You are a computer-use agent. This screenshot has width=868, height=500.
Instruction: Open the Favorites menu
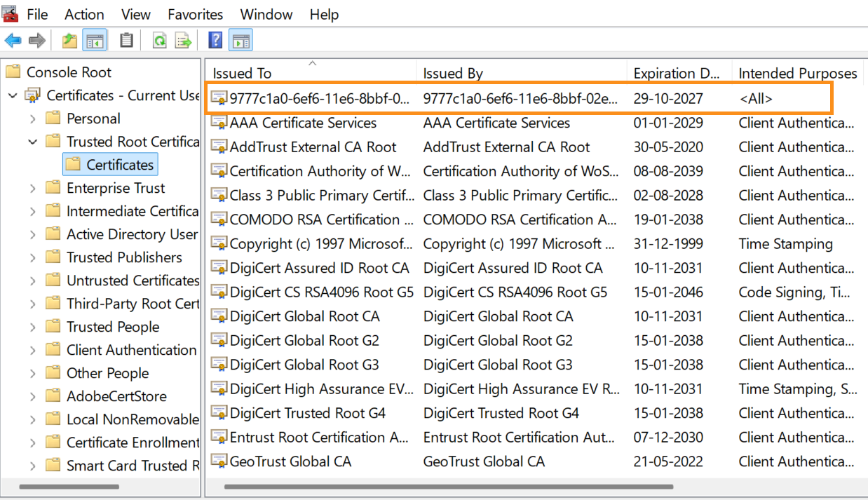(196, 14)
